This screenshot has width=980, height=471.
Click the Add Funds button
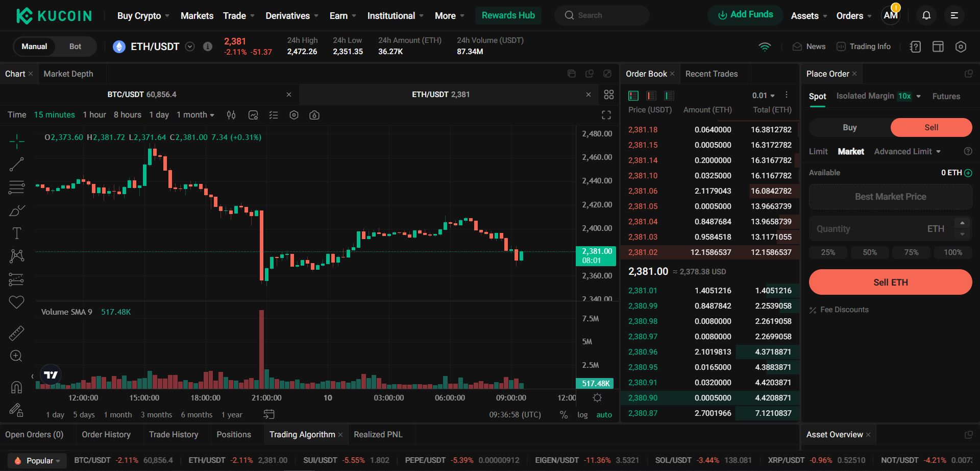[x=746, y=15]
